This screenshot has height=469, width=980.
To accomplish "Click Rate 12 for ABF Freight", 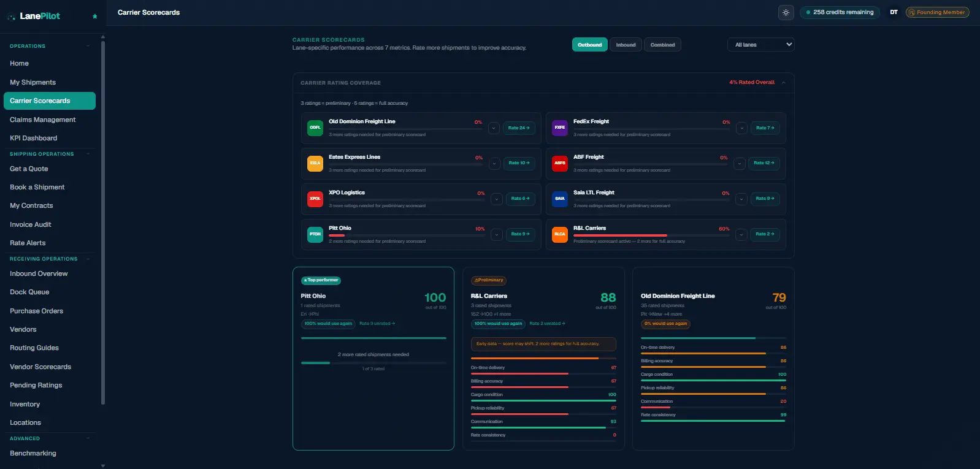I will click(764, 163).
